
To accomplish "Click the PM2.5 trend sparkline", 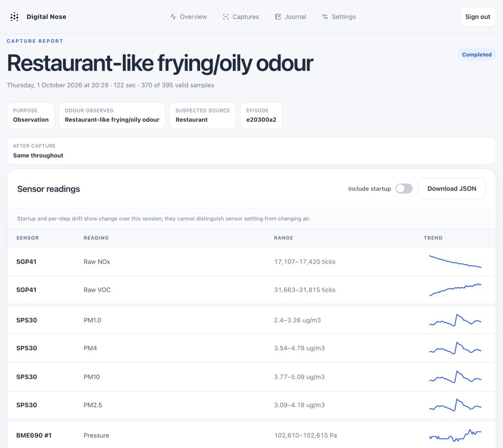I will coord(455,405).
